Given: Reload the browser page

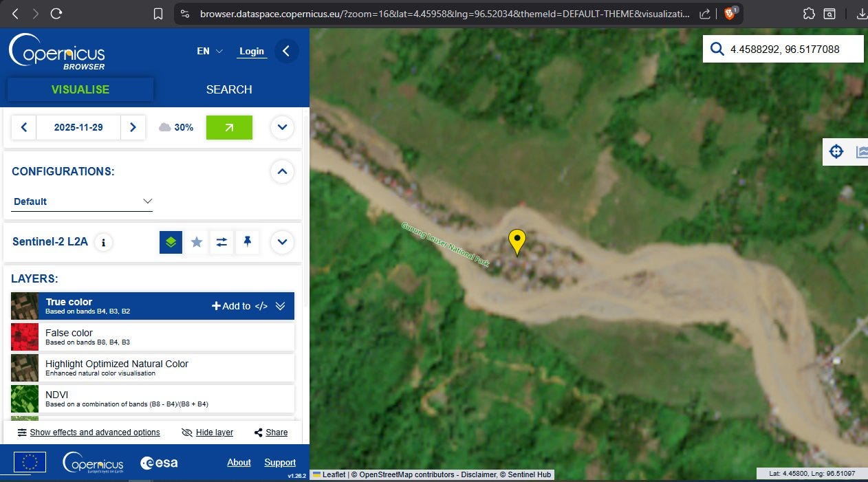Looking at the screenshot, I should coord(56,13).
